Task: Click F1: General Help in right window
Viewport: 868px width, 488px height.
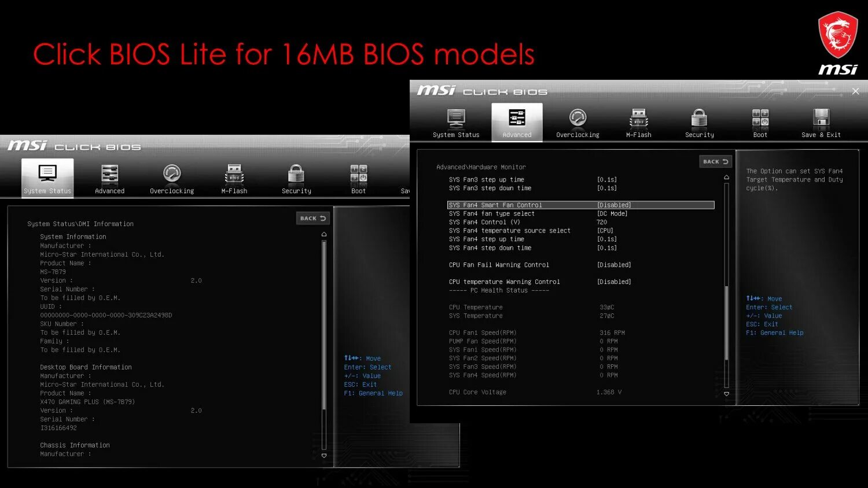Action: pos(775,333)
